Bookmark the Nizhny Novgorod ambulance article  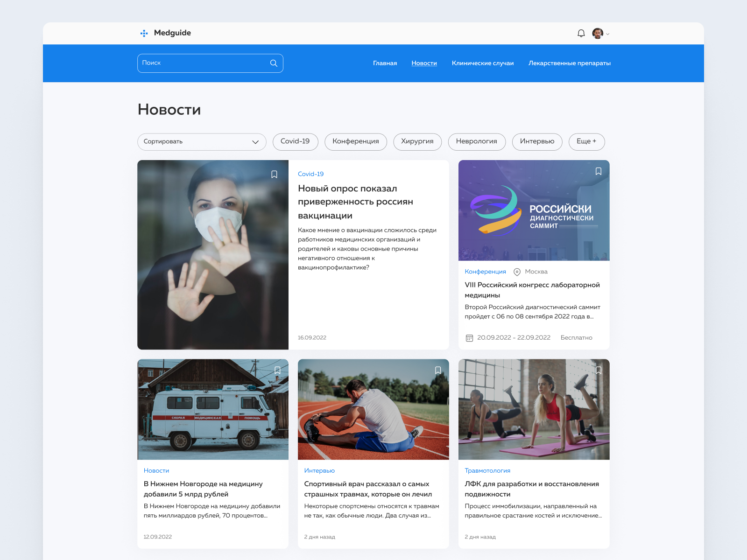click(x=277, y=370)
